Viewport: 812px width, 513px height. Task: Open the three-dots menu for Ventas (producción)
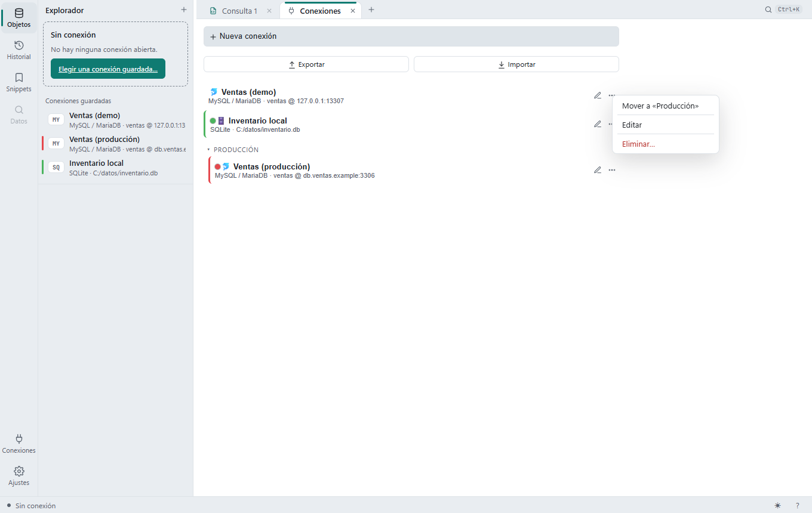612,170
